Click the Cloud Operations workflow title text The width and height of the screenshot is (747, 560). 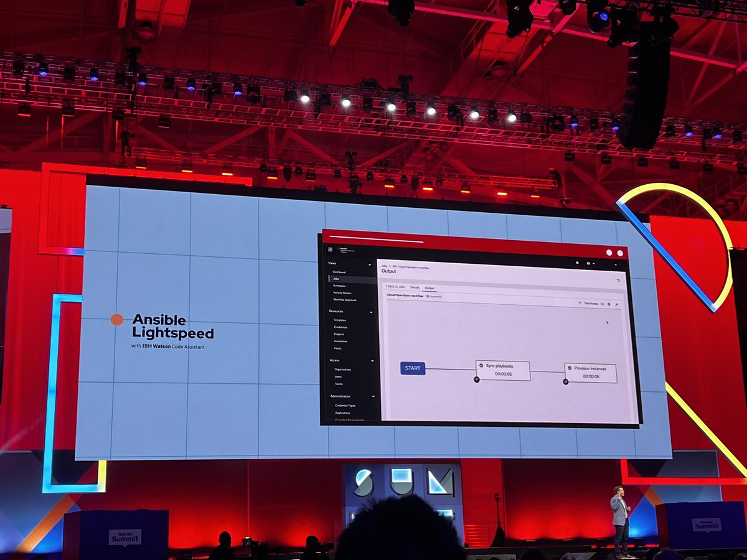[x=405, y=296]
